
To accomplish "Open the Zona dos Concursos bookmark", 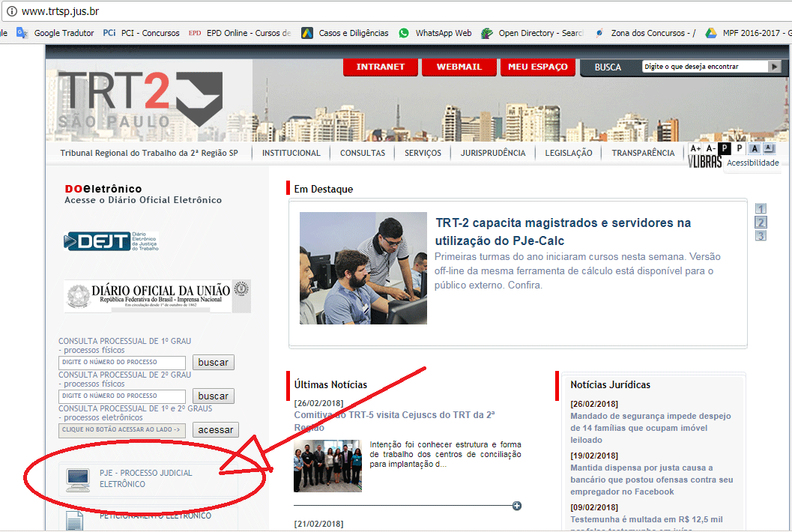I will (x=645, y=33).
